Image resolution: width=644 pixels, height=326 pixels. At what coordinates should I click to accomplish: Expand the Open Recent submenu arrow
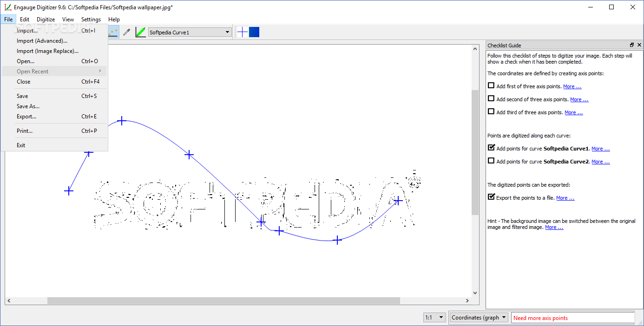[100, 71]
